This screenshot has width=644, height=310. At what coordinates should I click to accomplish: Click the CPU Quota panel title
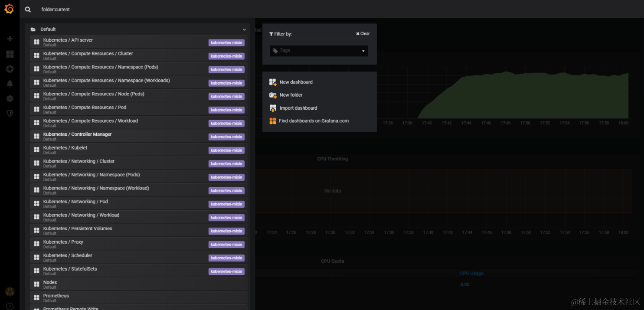(x=332, y=261)
